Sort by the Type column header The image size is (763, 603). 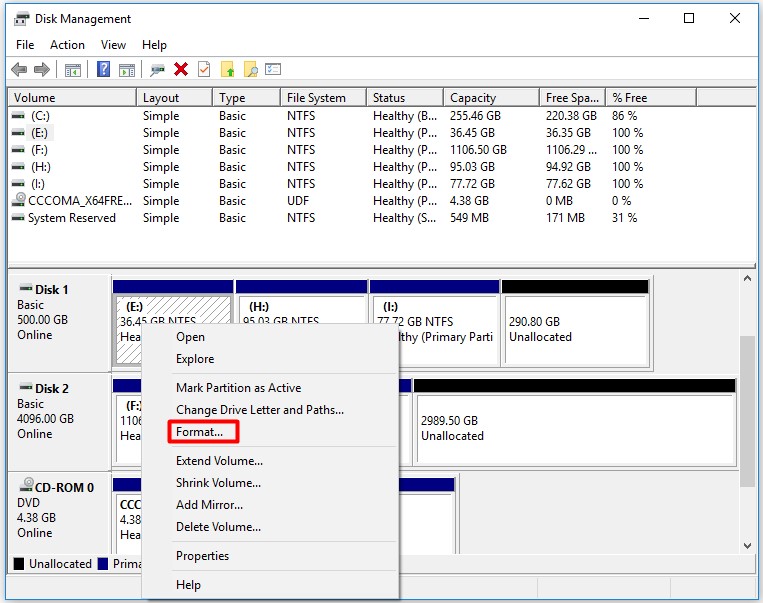pyautogui.click(x=247, y=98)
